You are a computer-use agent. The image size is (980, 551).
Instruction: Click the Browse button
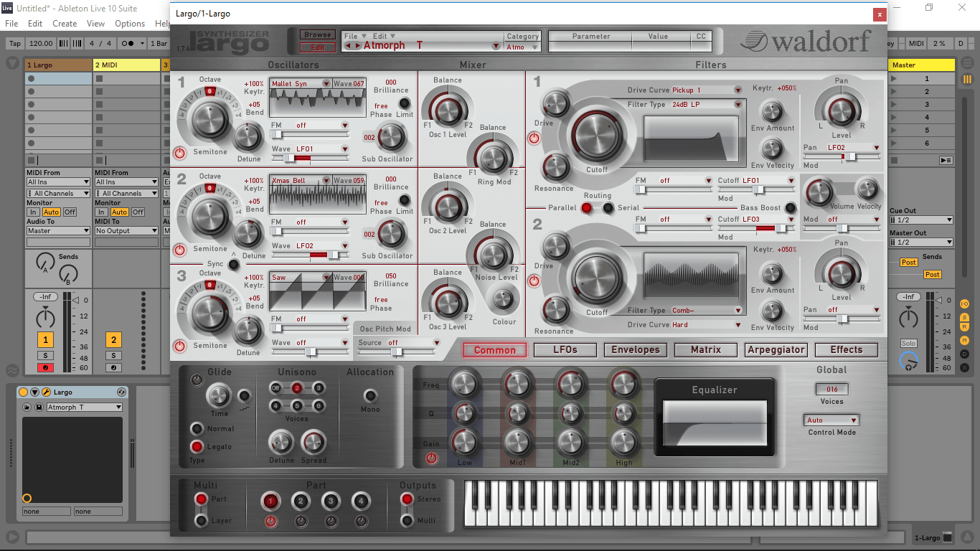(317, 34)
